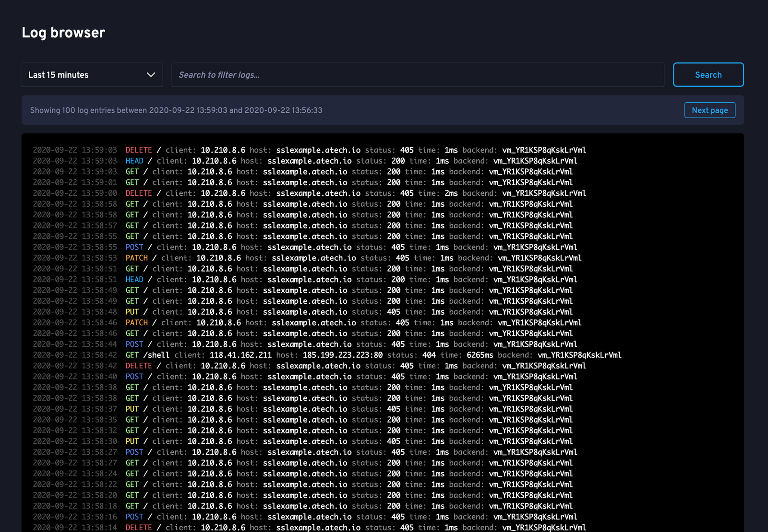The image size is (768, 532).
Task: Select the GET log entry at 13:58:24
Action: coord(303,474)
